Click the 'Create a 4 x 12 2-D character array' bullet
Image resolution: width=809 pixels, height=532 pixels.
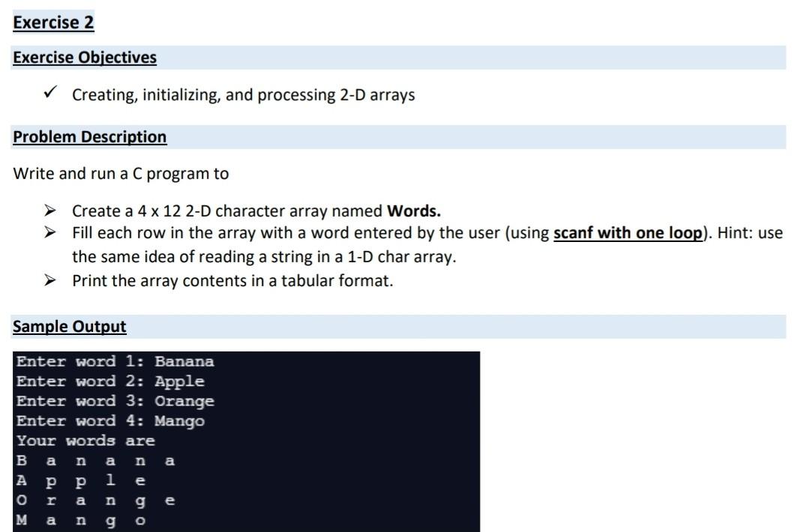[256, 211]
